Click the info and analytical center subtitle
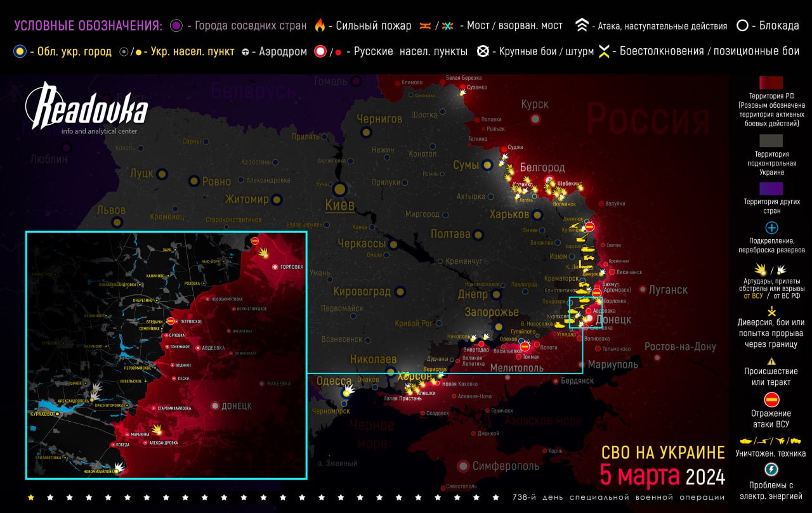Viewport: 812px width, 513px height. pyautogui.click(x=99, y=132)
